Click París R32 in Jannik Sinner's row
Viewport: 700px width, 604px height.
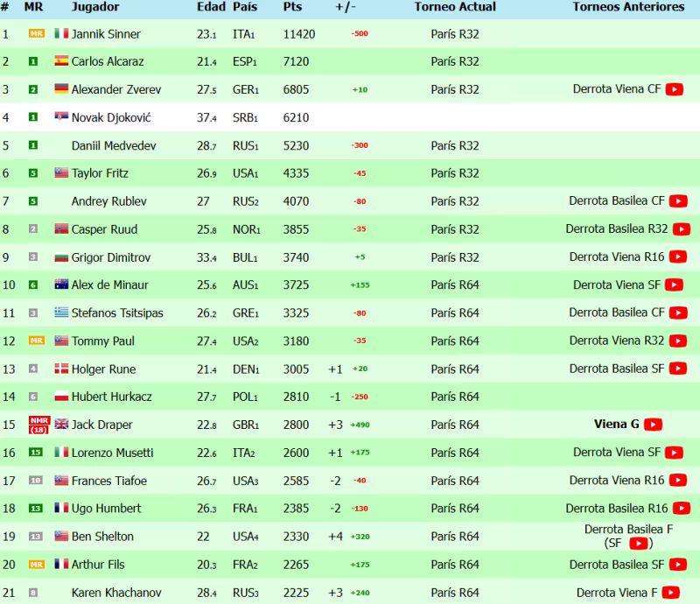pos(455,34)
